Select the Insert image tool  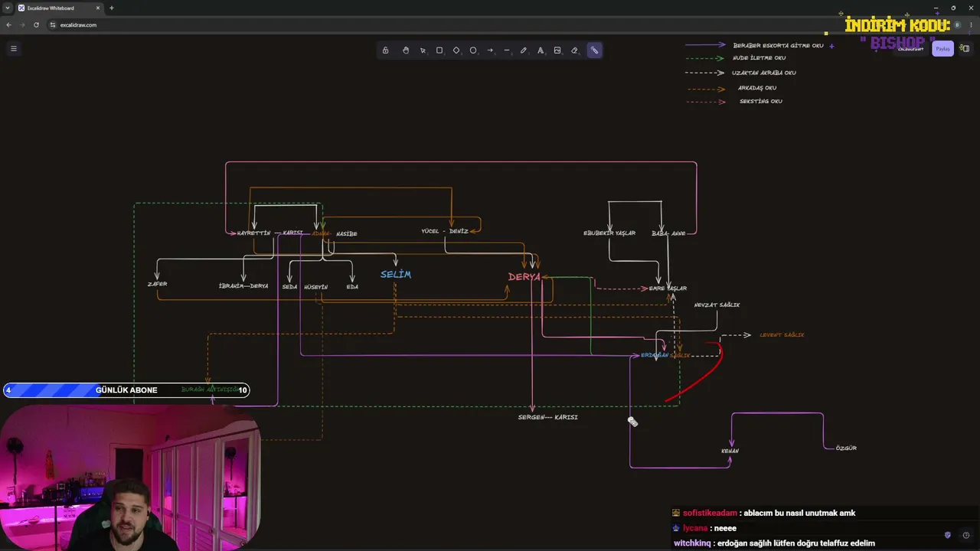(557, 51)
